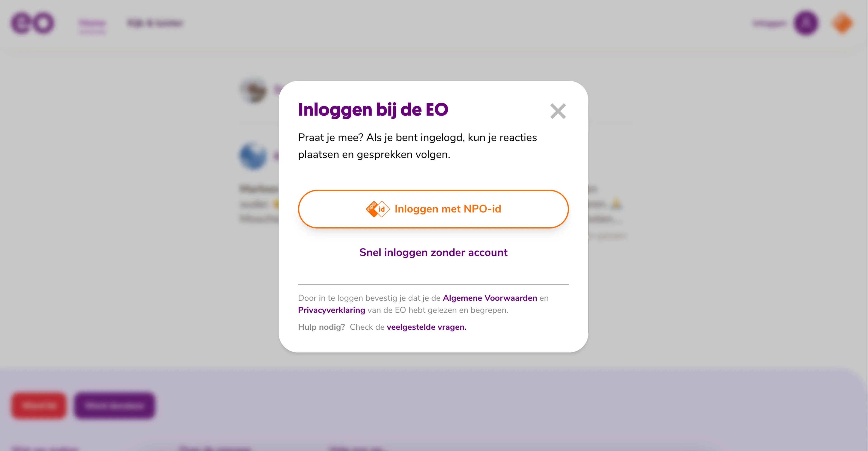The image size is (868, 451).
Task: Open the Home navigation item
Action: [92, 23]
